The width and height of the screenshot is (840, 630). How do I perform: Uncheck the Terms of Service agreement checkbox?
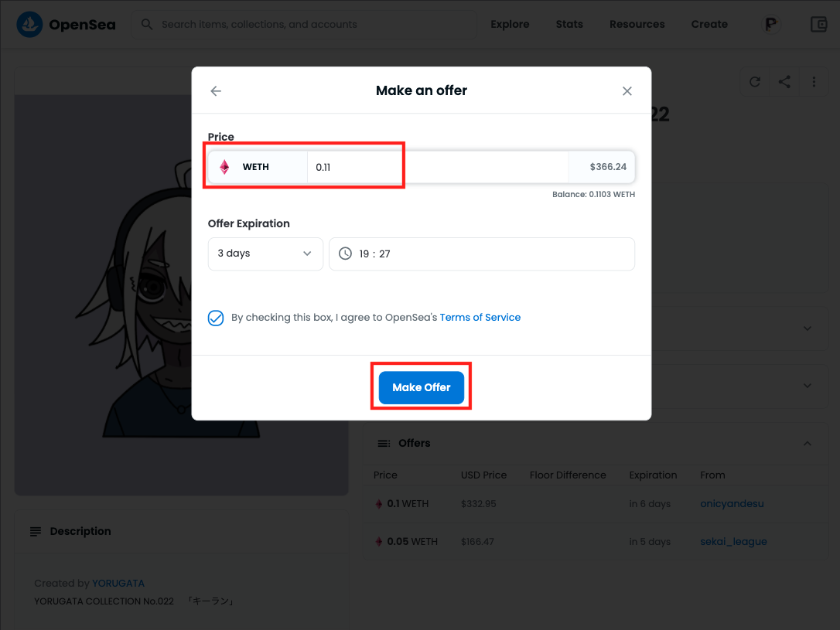point(216,318)
